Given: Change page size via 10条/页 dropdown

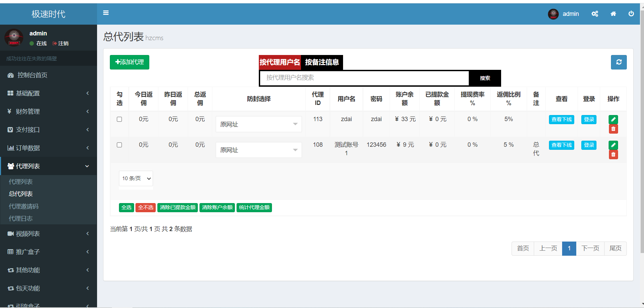Looking at the screenshot, I should [x=135, y=178].
